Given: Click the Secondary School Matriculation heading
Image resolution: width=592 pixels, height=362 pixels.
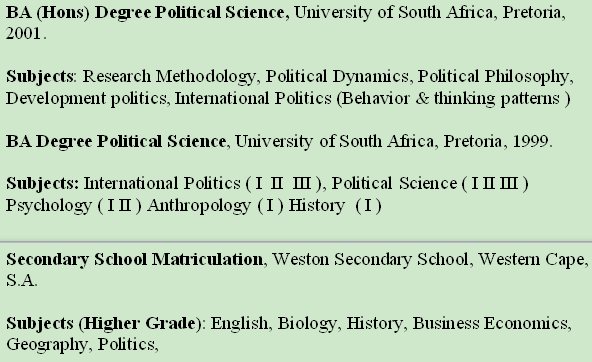Looking at the screenshot, I should 134,260.
